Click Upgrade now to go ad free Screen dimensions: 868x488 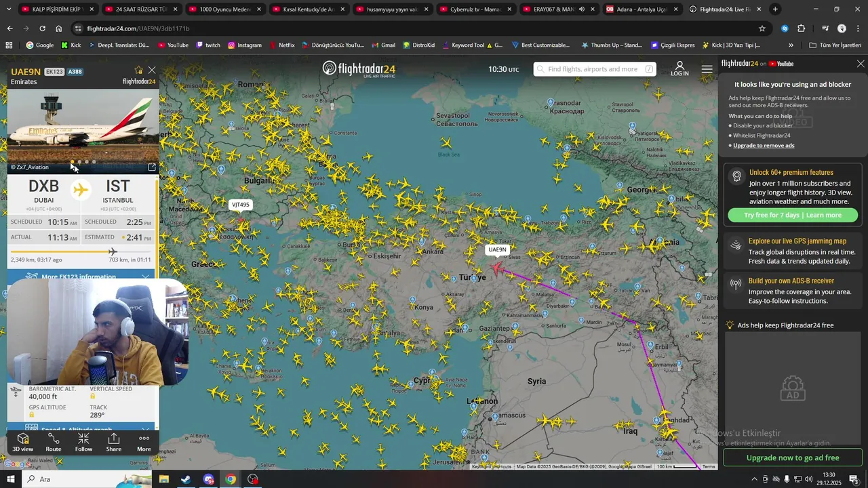click(x=793, y=457)
